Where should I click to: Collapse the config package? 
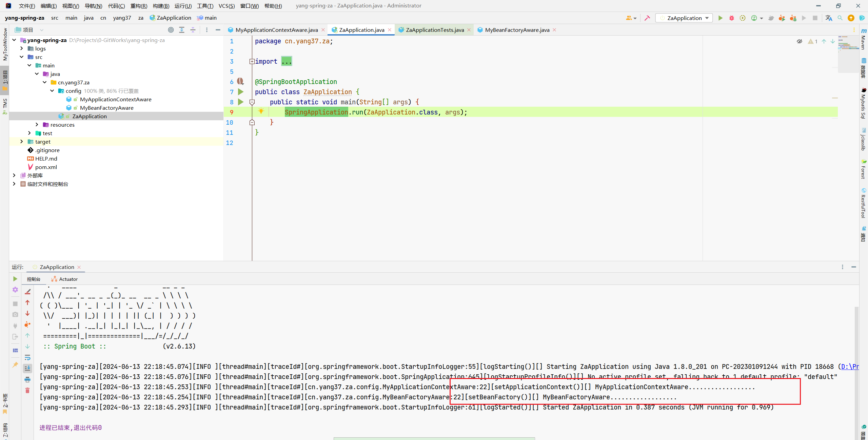point(52,91)
